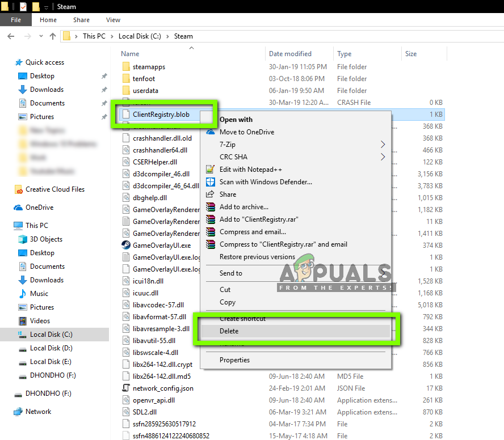
Task: Open recent locations dropdown chevron
Action: tap(41, 36)
